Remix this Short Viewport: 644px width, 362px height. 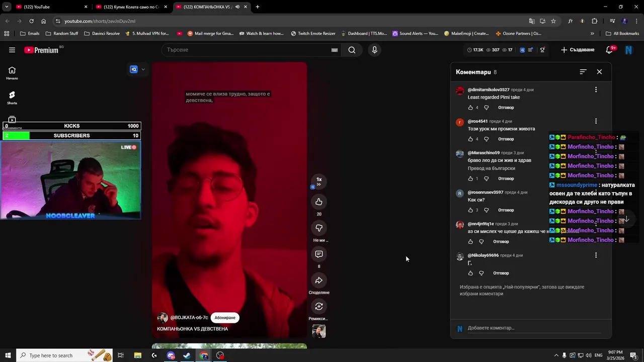coord(319,306)
